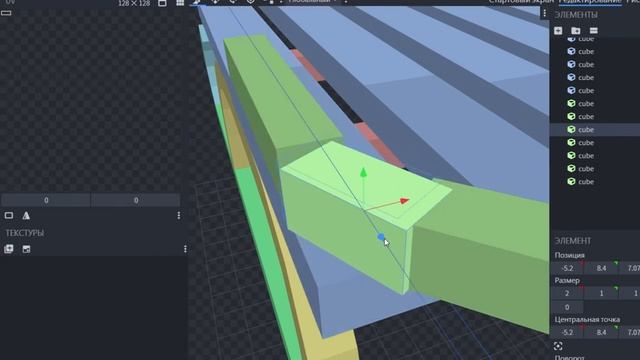The height and width of the screenshot is (360, 640).
Task: Click the Позиция label
Action: pyautogui.click(x=569, y=255)
